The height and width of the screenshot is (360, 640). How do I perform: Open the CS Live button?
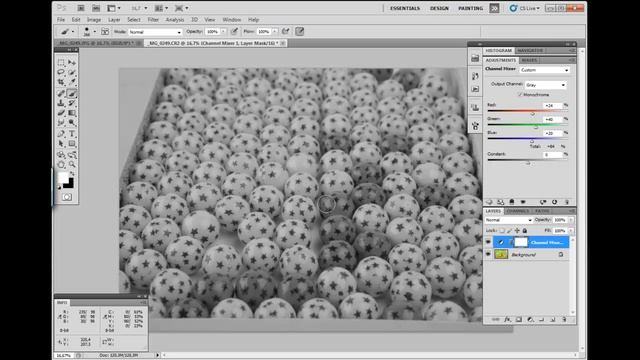coord(525,8)
